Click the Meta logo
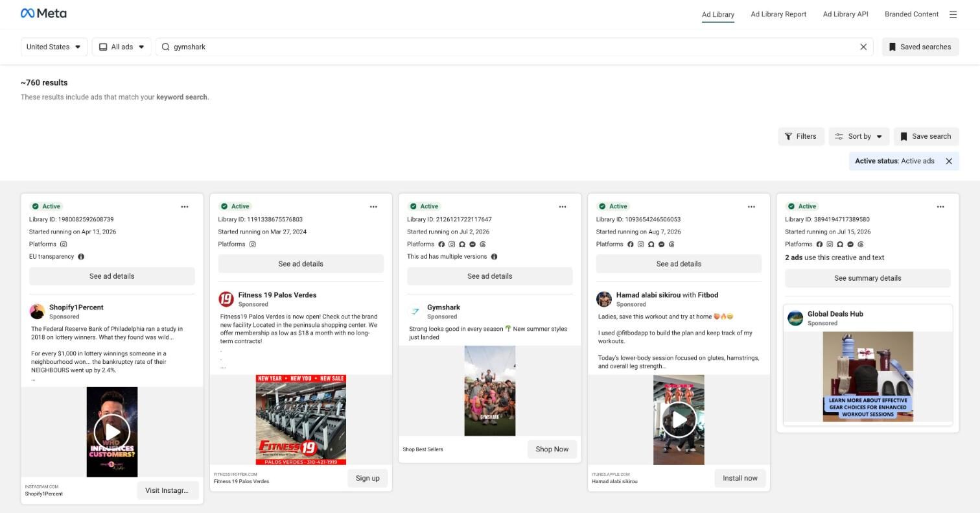 pyautogui.click(x=43, y=14)
